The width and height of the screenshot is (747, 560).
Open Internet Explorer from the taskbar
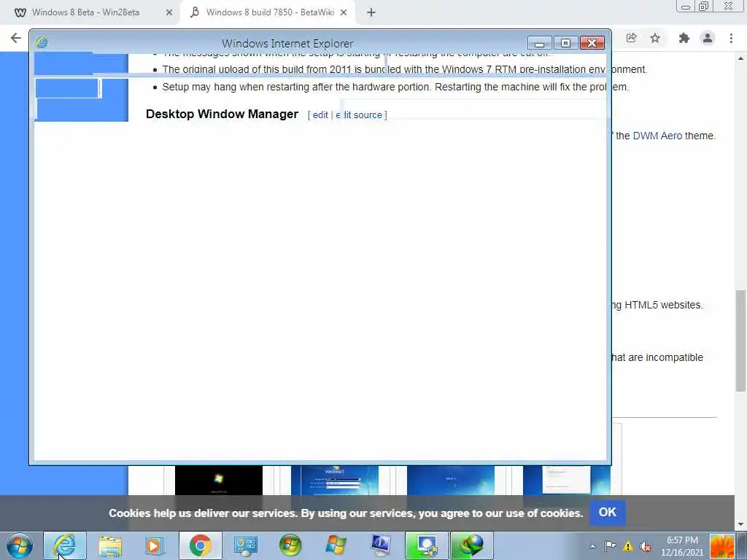point(65,545)
